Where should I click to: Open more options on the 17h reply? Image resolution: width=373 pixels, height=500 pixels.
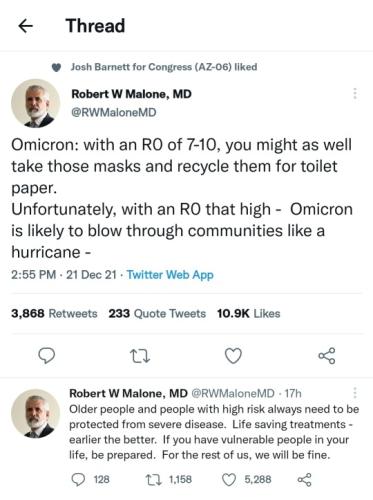[355, 393]
